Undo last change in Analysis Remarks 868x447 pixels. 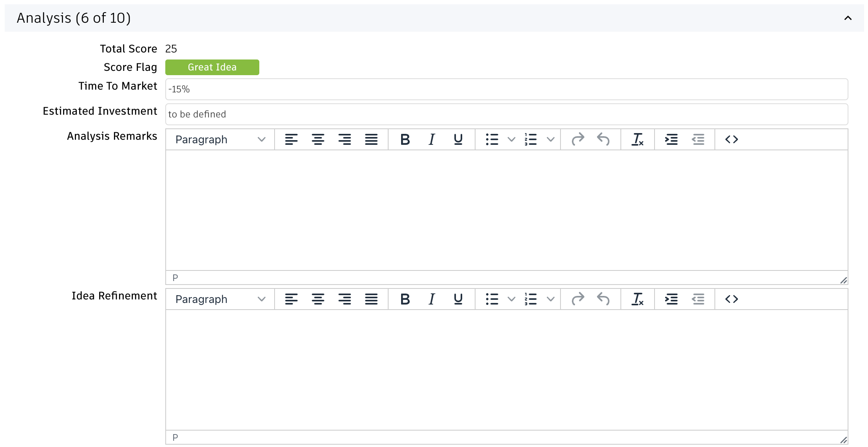click(x=603, y=139)
